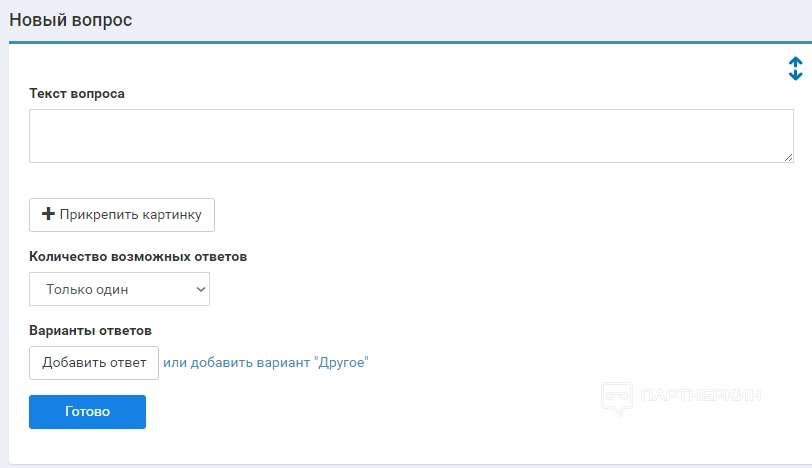This screenshot has height=468, width=812.
Task: Click the Новый вопрос heading
Action: tap(71, 19)
